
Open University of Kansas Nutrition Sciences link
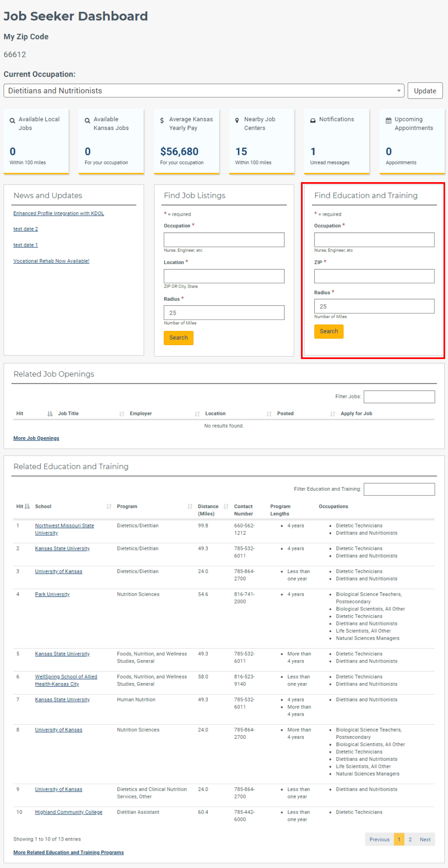coord(59,730)
